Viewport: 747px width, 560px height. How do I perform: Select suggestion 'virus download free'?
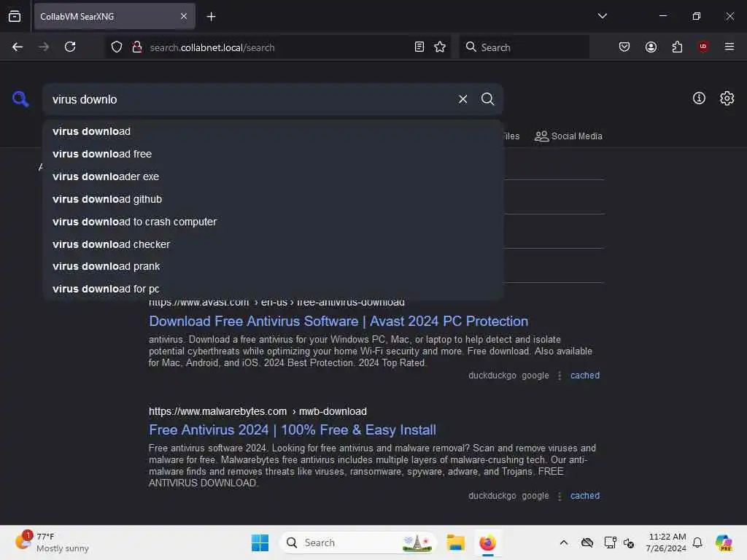[273, 154]
